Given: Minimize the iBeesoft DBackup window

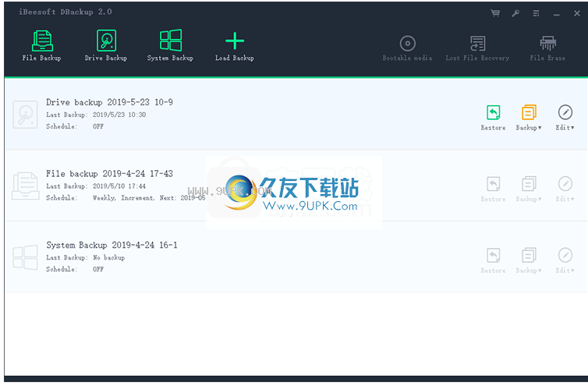Looking at the screenshot, I should tap(557, 14).
